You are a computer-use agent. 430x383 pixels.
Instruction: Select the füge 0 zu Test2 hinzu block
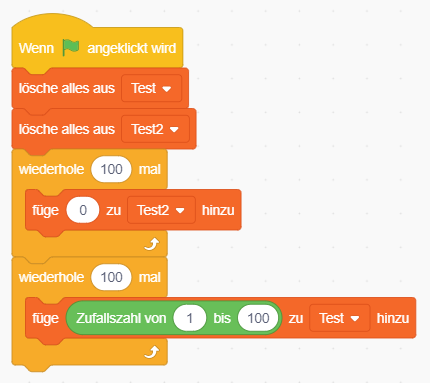(133, 210)
